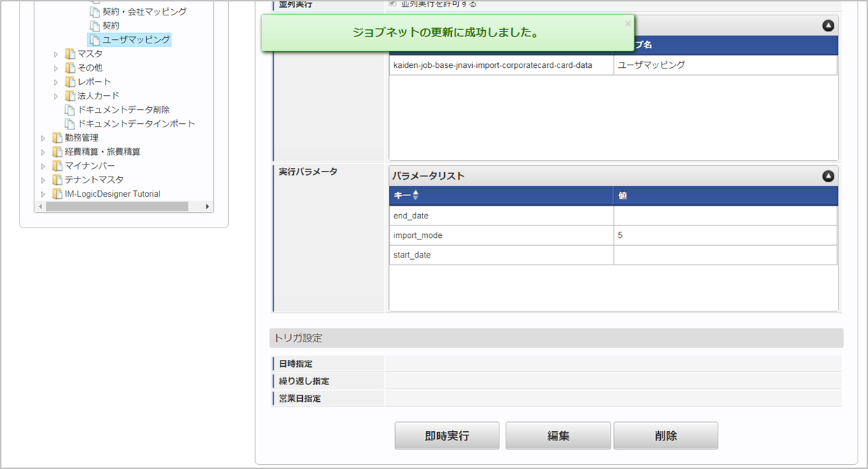The image size is (868, 469).
Task: Click the document icon beside ドキュメントデータインポート
Action: point(70,124)
